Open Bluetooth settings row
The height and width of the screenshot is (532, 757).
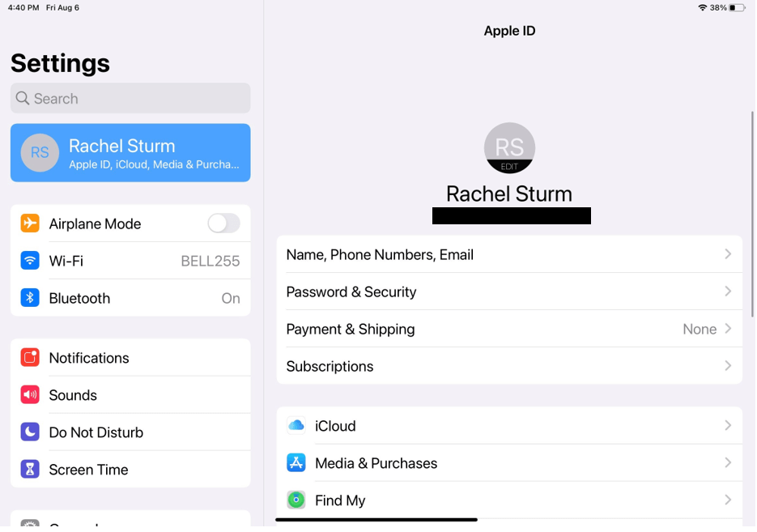click(x=130, y=298)
